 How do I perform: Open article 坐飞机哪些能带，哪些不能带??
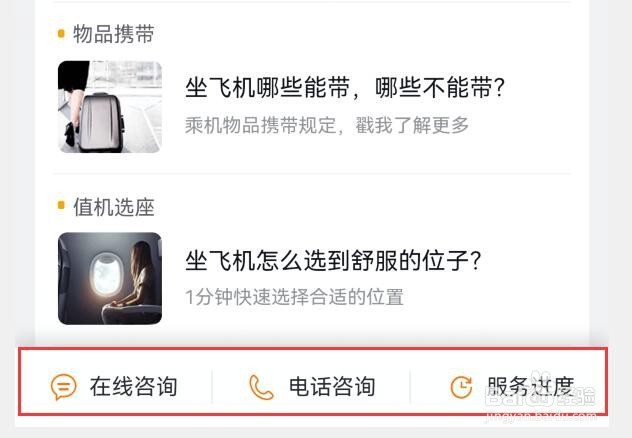[345, 87]
